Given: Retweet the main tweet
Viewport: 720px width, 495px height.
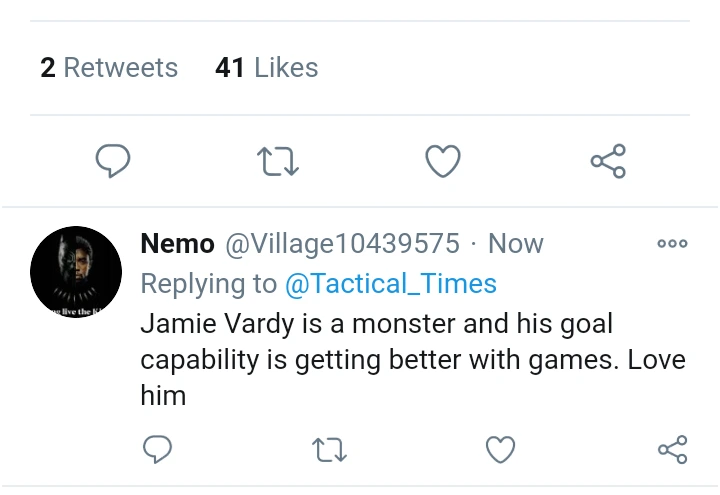Looking at the screenshot, I should tap(277, 161).
